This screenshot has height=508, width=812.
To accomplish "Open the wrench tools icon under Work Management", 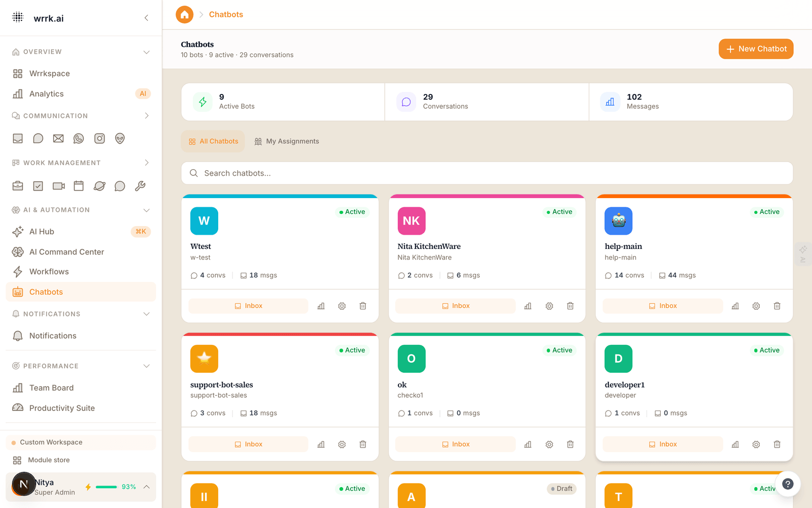I will pos(140,186).
